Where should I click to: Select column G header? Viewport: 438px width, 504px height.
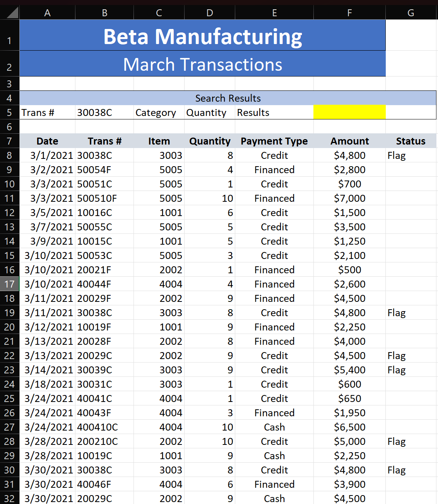pos(411,13)
